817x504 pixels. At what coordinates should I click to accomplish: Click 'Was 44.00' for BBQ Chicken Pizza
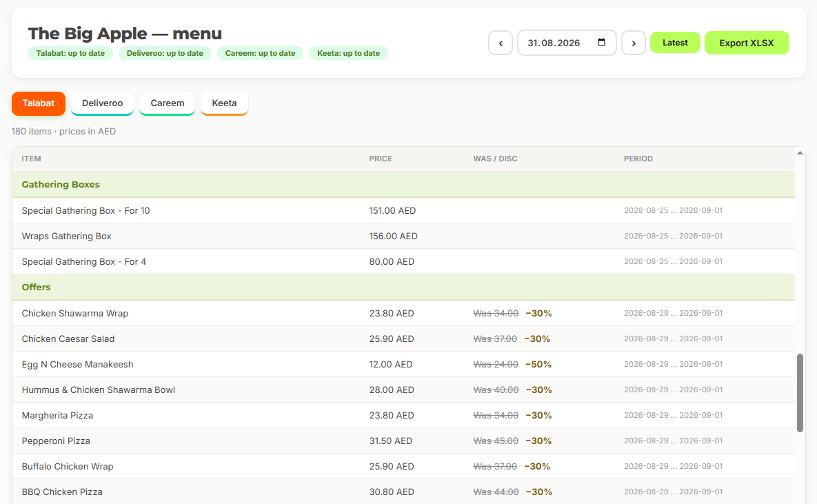coord(496,492)
